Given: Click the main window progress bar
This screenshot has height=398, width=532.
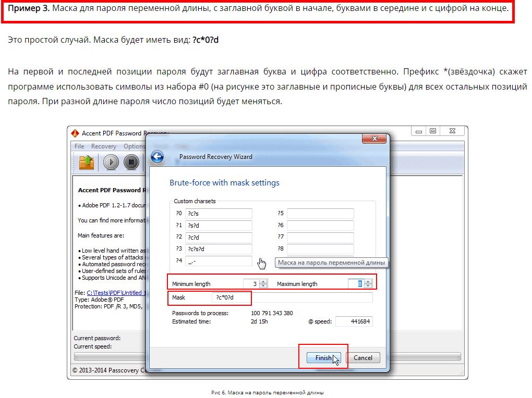Looking at the screenshot, I should 267,356.
